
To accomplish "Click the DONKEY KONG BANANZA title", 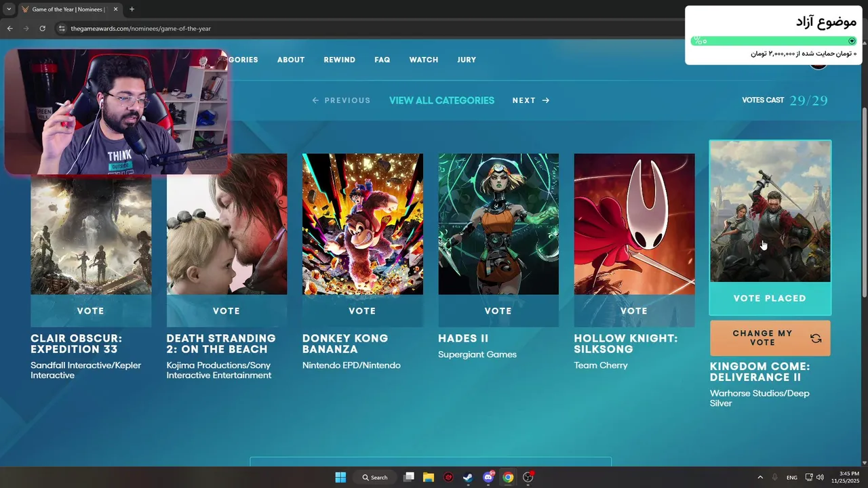I will [x=345, y=344].
